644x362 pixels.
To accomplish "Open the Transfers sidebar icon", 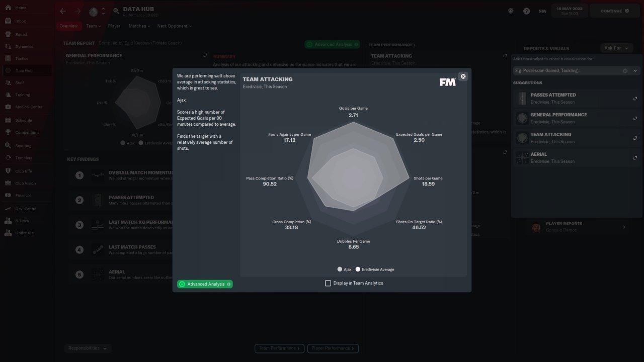I will pos(8,157).
